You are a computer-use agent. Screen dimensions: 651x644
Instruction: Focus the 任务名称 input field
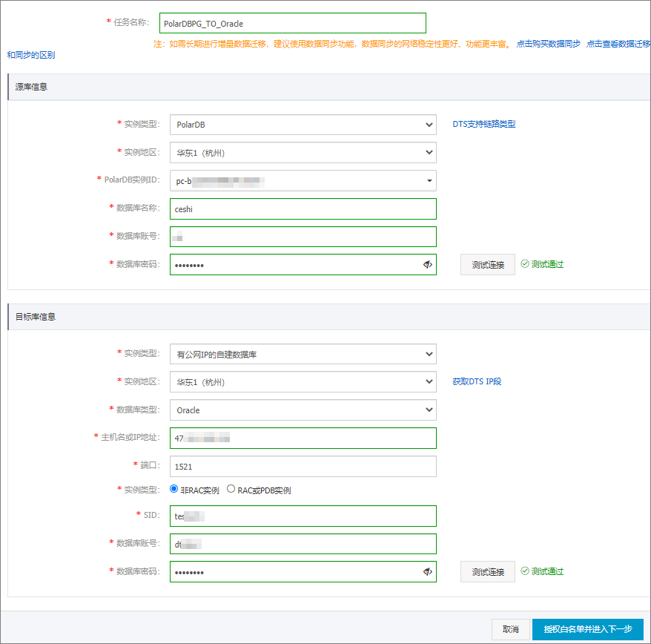[293, 23]
